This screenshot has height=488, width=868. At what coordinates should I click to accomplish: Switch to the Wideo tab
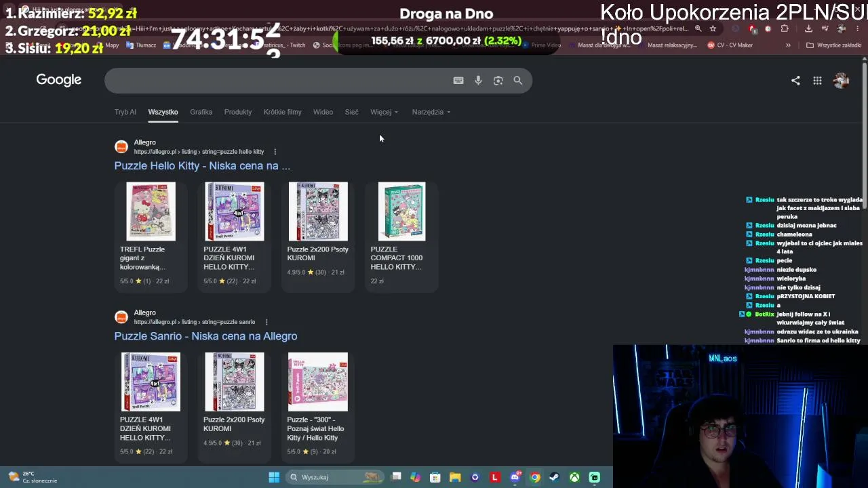tap(323, 112)
